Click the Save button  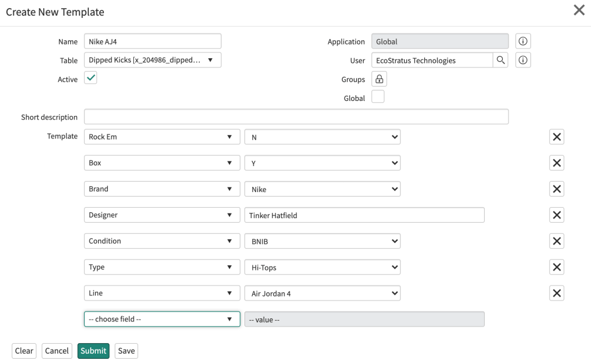(x=126, y=351)
